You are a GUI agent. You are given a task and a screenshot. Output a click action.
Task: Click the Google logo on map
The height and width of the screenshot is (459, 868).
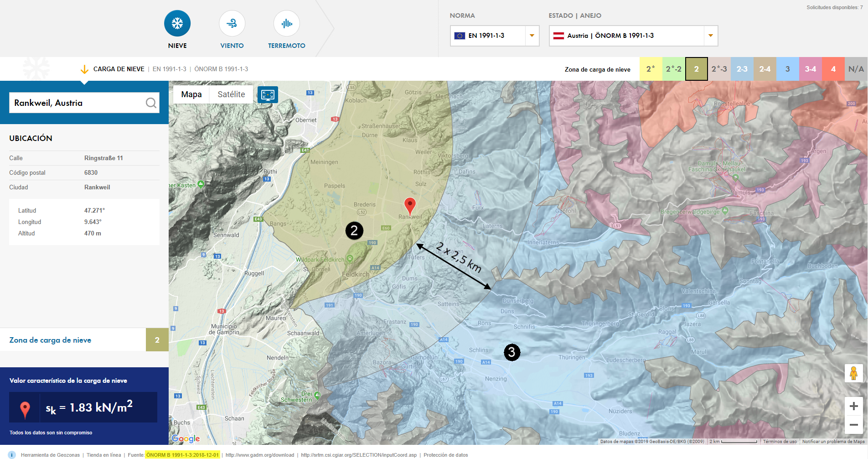186,438
